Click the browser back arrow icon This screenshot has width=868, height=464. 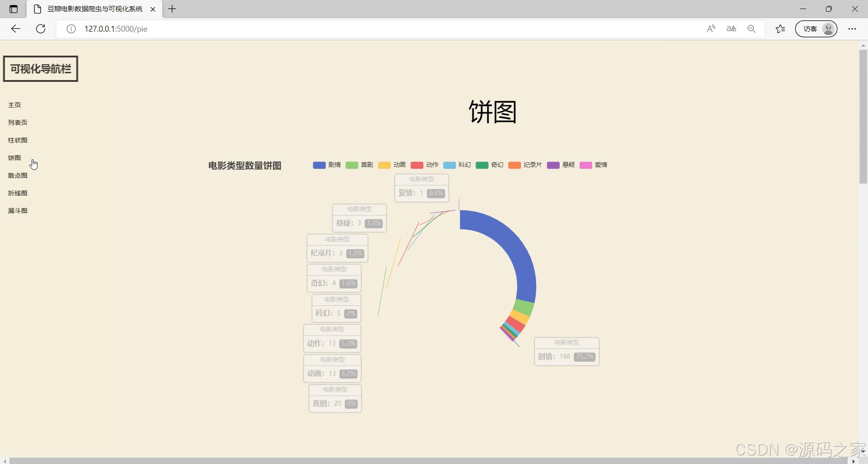point(15,28)
